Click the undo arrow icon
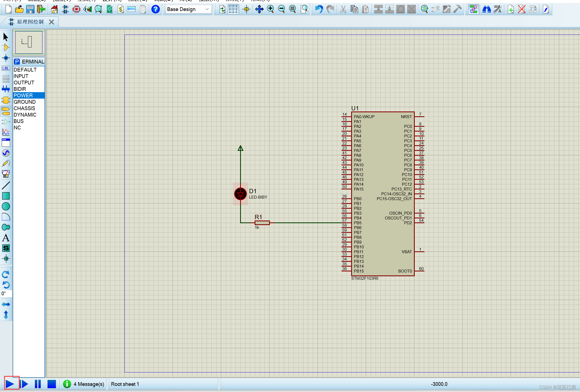580x392 pixels. point(318,10)
